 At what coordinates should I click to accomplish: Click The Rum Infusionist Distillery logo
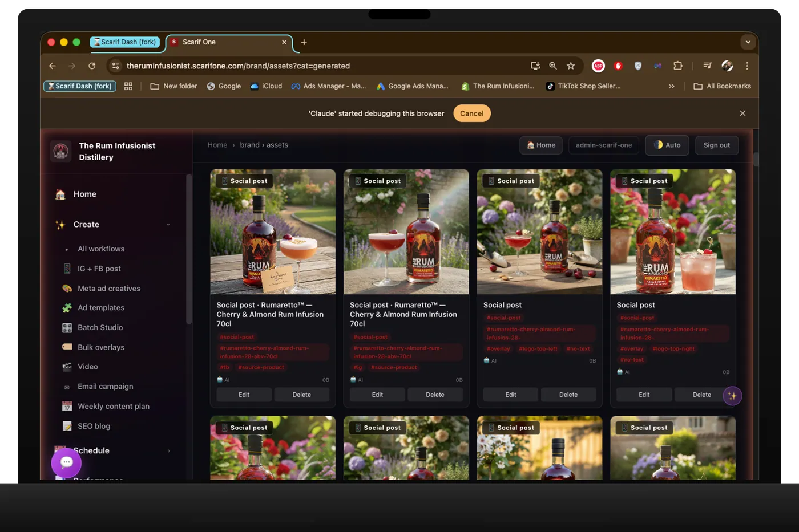tap(61, 151)
